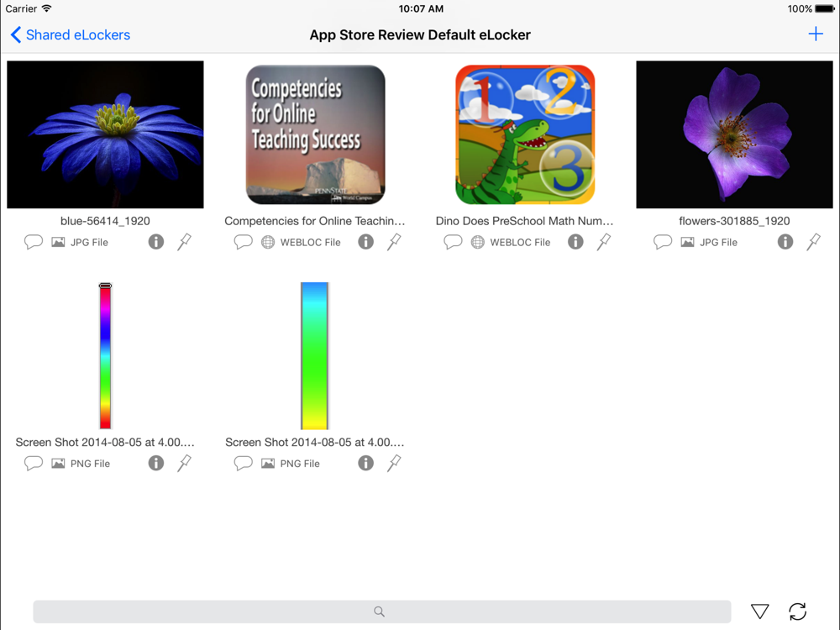This screenshot has width=840, height=630.
Task: Open the rainbow gradient Screen Shot thumbnail
Action: 106,355
